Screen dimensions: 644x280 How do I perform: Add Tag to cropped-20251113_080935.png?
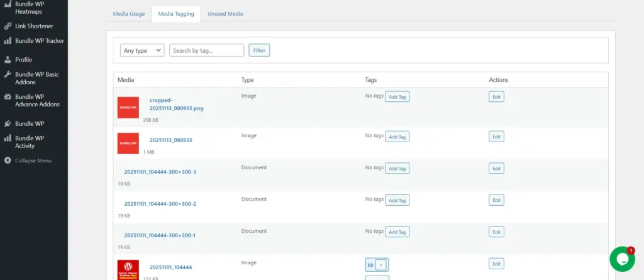[x=397, y=97]
